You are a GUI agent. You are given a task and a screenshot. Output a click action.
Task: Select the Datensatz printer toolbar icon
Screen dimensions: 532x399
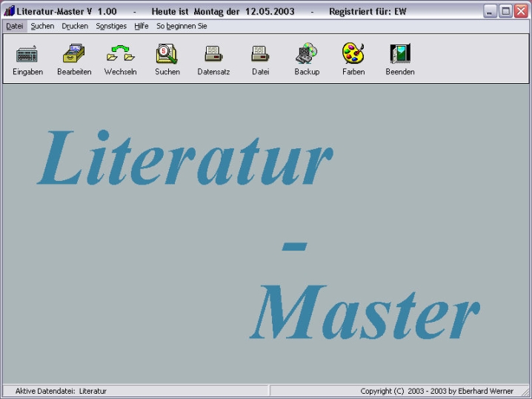(213, 54)
